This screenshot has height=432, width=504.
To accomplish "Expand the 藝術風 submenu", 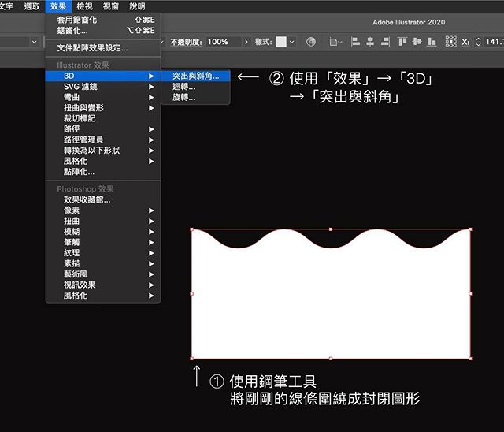I will coord(103,274).
